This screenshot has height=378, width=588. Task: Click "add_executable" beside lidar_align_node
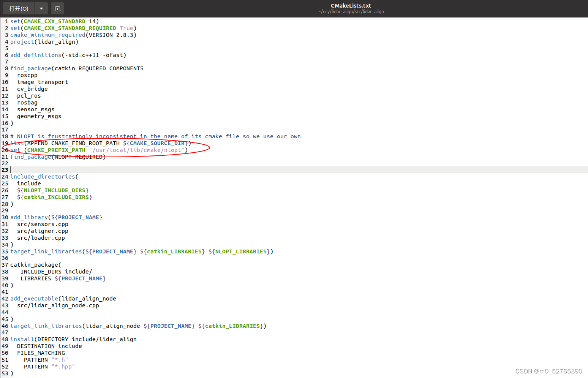point(34,298)
